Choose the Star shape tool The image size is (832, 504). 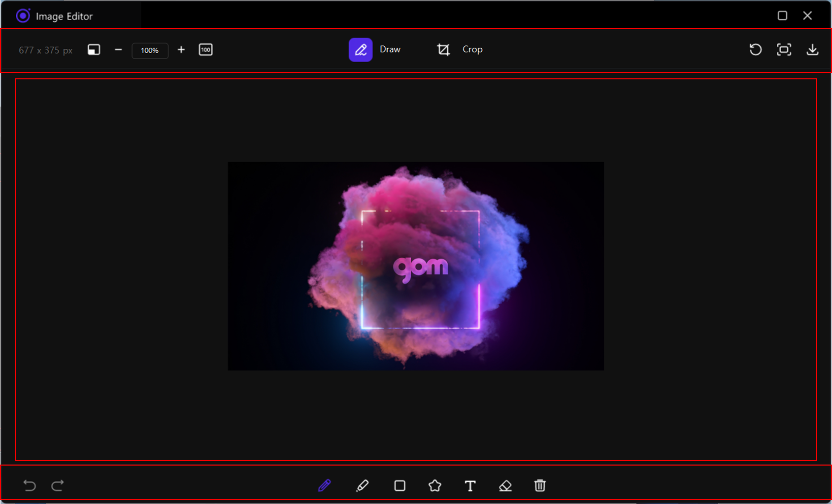(x=434, y=486)
